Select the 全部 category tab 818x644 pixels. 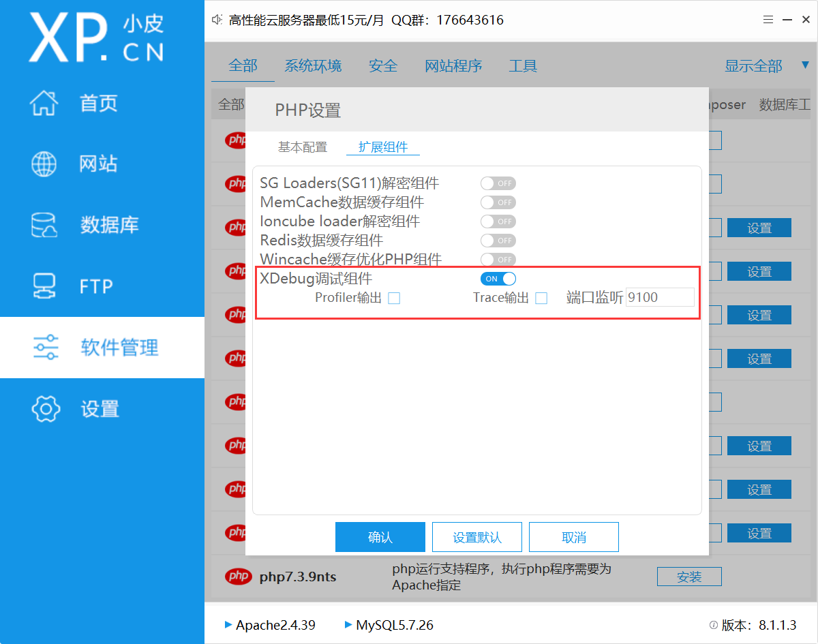pyautogui.click(x=243, y=65)
